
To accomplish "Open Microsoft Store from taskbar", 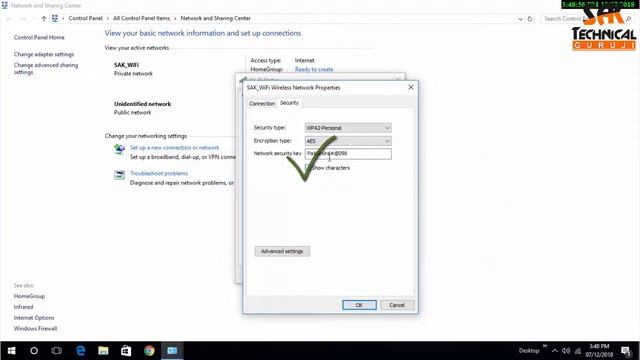I will pos(126,351).
